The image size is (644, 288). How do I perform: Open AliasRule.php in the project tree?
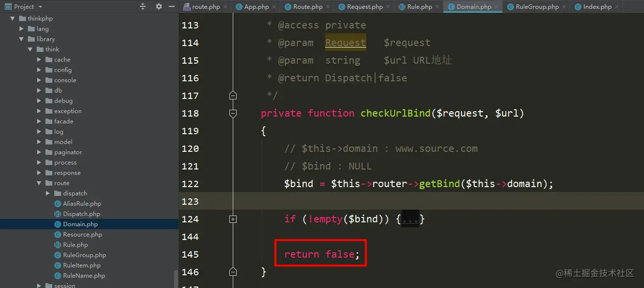82,204
